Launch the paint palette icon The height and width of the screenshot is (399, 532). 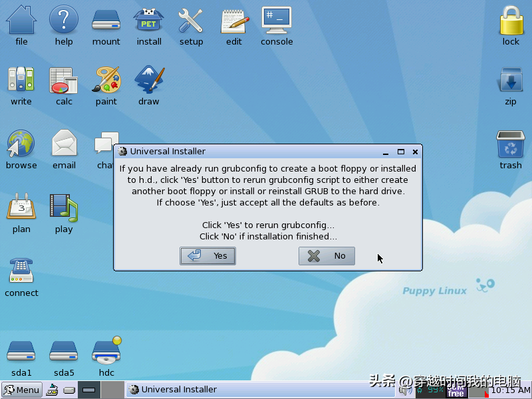106,79
